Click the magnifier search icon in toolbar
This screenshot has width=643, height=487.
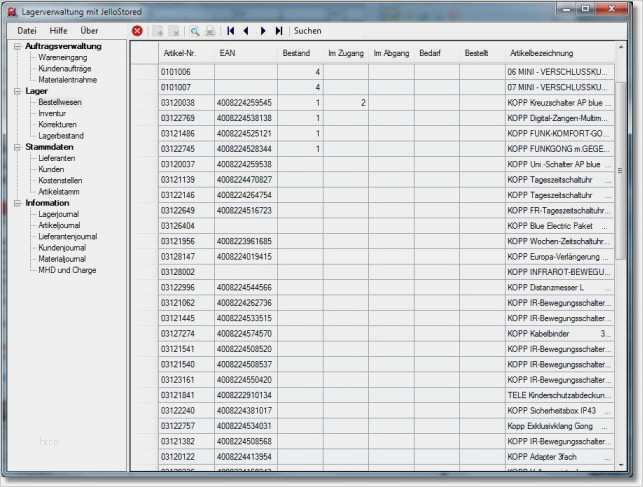(195, 31)
